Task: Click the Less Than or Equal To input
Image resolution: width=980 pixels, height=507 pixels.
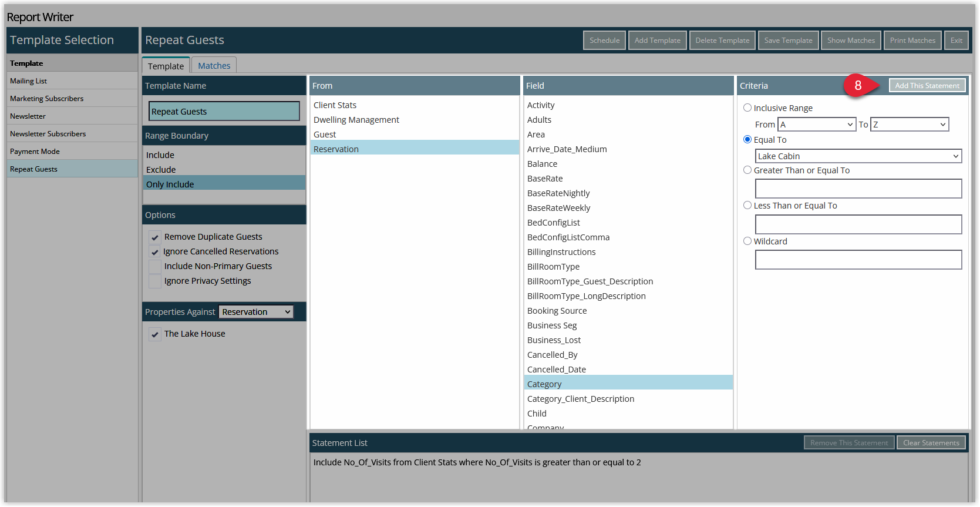Action: pos(858,224)
